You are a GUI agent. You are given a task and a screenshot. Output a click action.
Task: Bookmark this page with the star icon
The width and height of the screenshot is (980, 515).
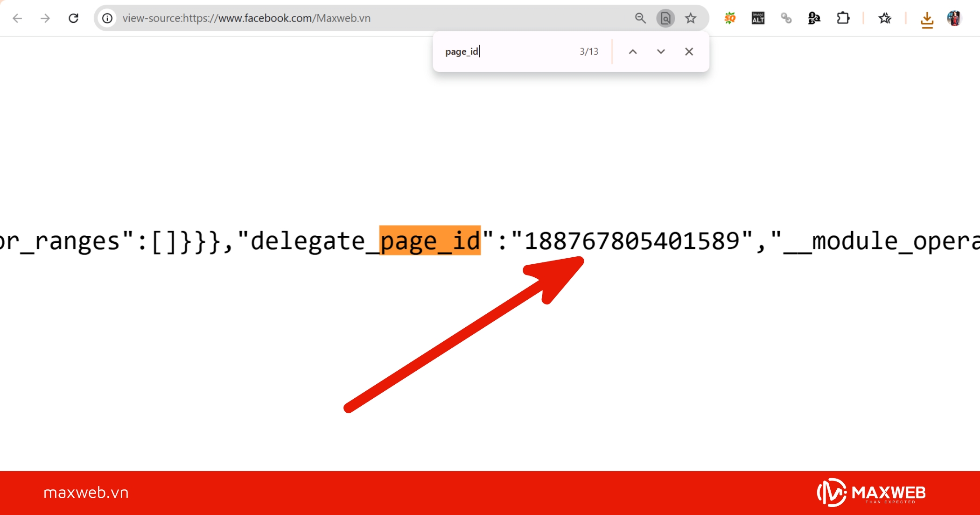click(691, 18)
